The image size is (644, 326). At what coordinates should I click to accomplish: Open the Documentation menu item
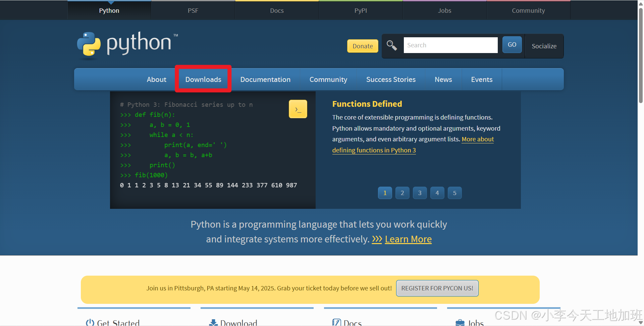(x=265, y=80)
